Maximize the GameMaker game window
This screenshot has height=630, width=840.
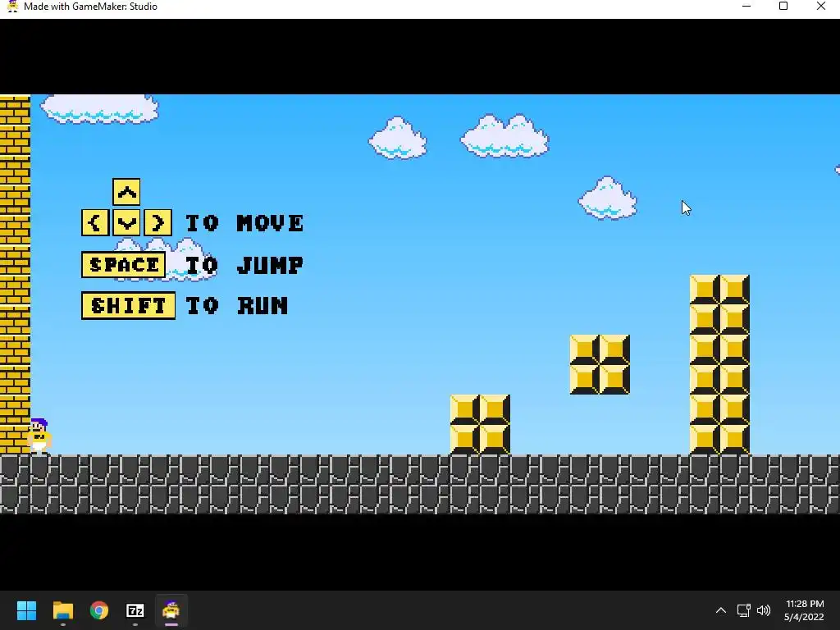[x=783, y=7]
